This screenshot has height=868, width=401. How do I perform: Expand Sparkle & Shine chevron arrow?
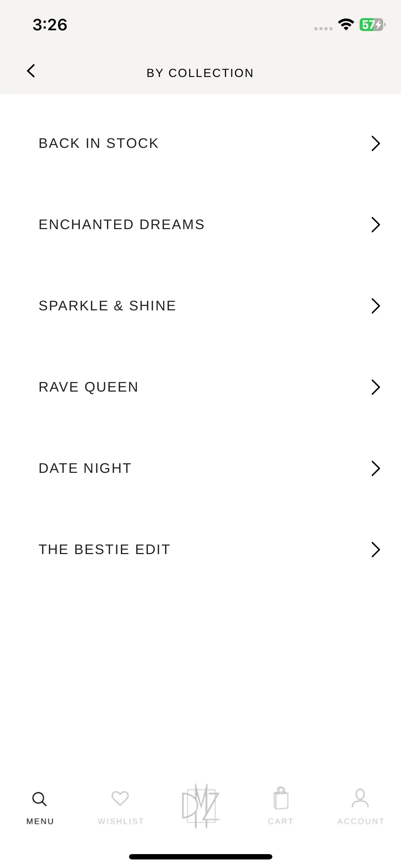376,306
